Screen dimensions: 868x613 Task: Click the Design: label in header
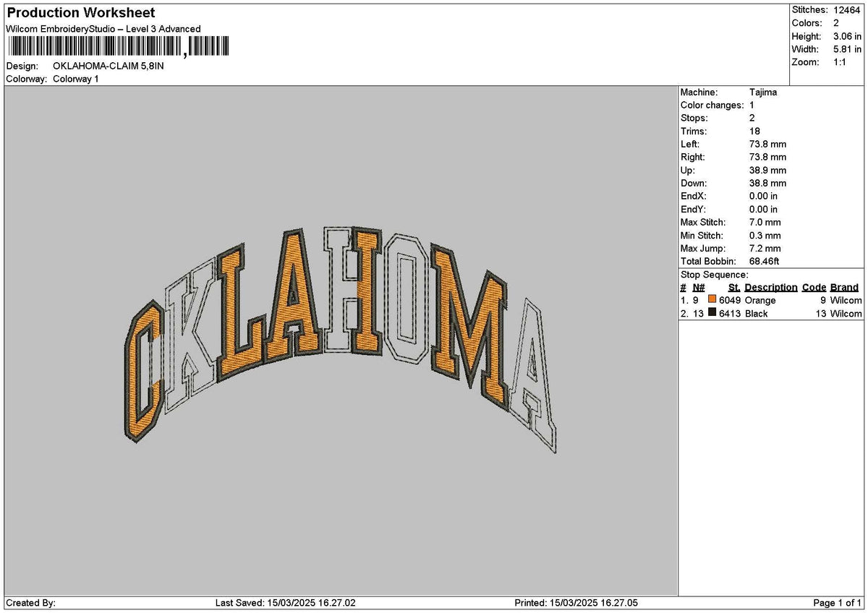point(22,66)
